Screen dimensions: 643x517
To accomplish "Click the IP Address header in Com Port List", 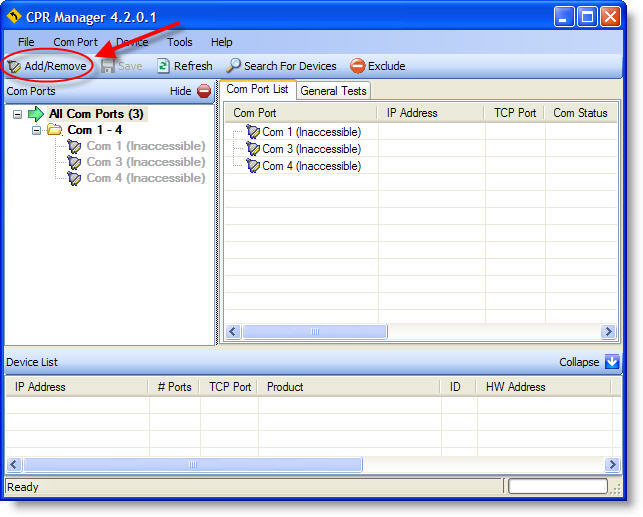I will [431, 113].
